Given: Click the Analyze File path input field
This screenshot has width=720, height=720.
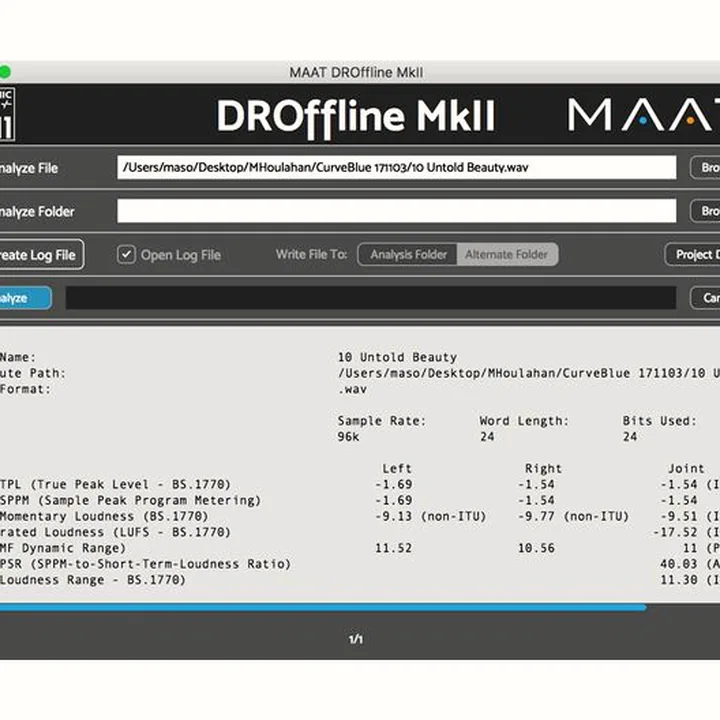Looking at the screenshot, I should (396, 167).
